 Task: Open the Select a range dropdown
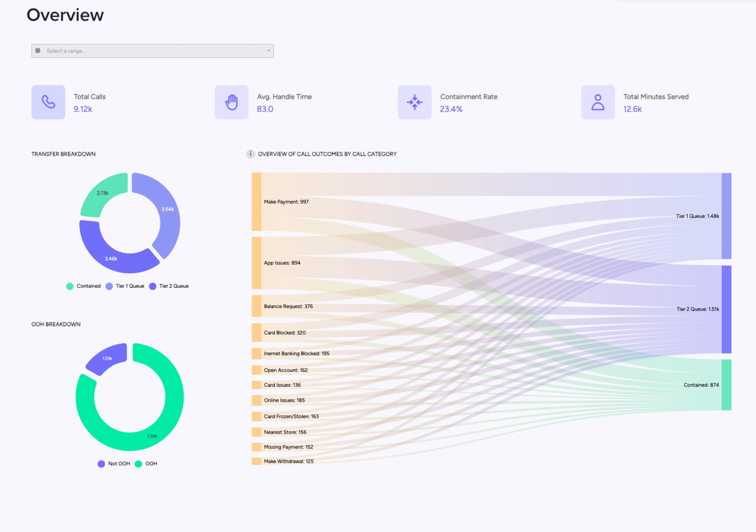click(152, 51)
